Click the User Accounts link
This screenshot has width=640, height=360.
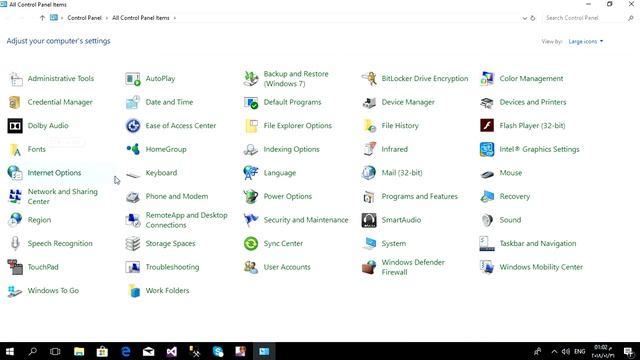[x=287, y=267]
